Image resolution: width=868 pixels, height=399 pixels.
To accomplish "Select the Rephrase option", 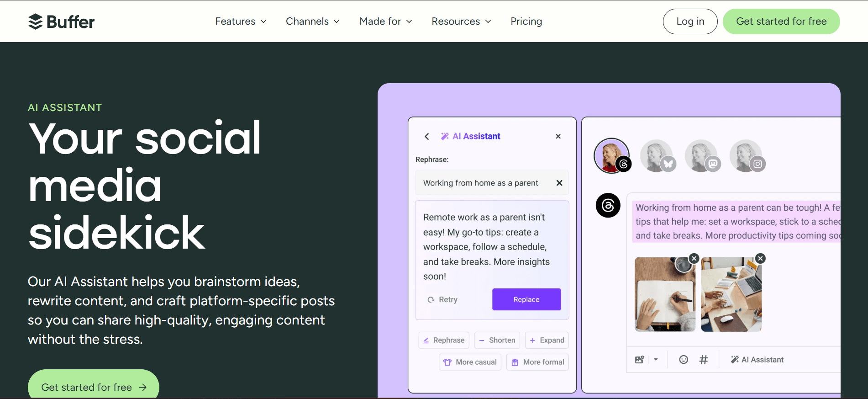I will click(x=444, y=340).
